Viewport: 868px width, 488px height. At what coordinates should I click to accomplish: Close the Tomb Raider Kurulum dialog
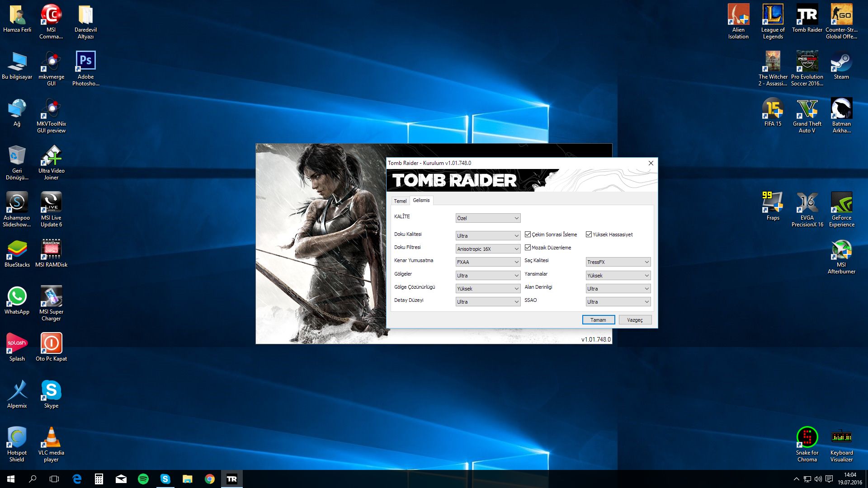(651, 163)
